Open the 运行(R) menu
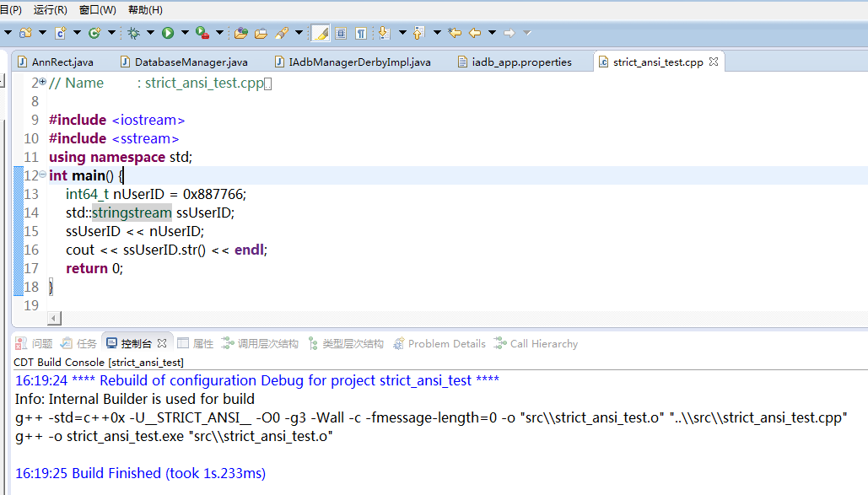The width and height of the screenshot is (868, 495). [x=50, y=10]
